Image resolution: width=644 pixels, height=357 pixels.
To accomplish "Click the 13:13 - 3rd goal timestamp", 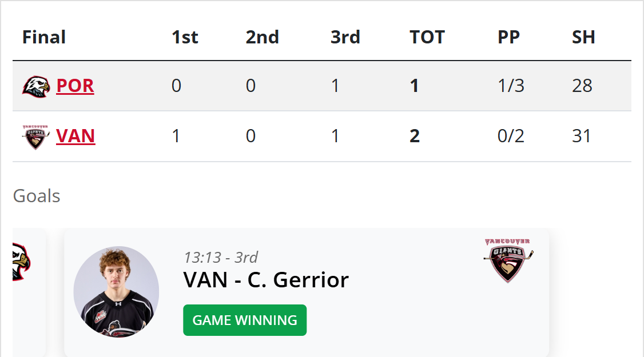I will [221, 257].
